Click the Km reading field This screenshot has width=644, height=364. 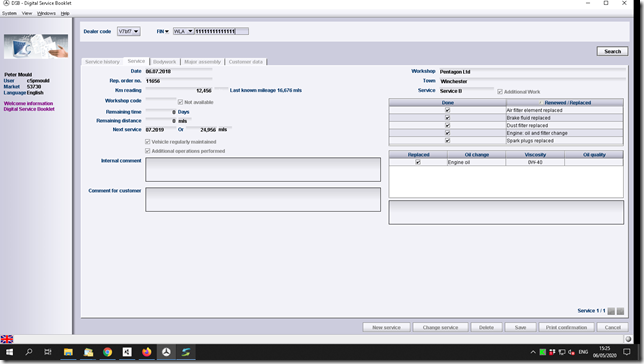tap(179, 90)
